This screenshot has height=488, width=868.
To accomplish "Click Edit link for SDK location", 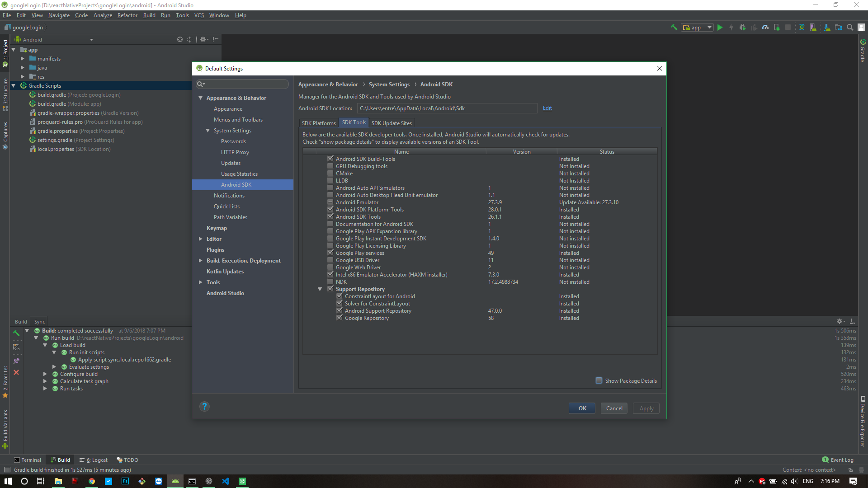I will click(x=547, y=108).
